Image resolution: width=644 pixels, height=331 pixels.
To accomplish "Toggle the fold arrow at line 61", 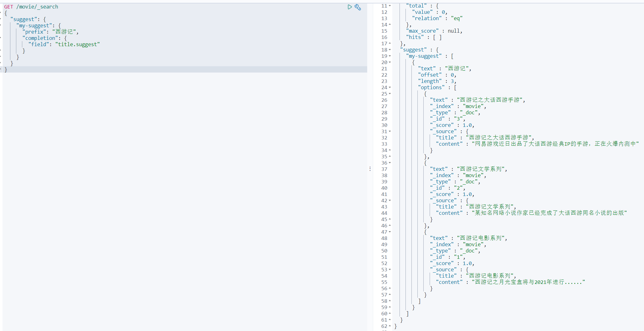I will 390,320.
